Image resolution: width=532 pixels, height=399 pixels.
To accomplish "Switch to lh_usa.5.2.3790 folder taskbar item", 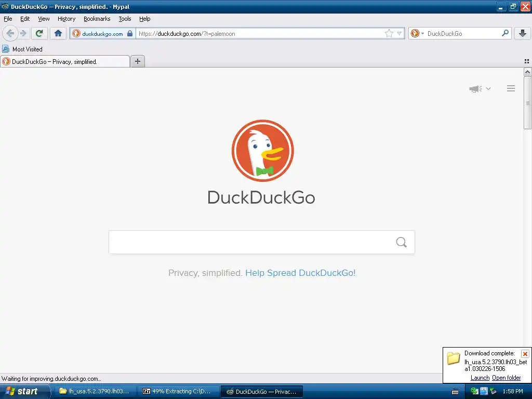I will point(95,391).
